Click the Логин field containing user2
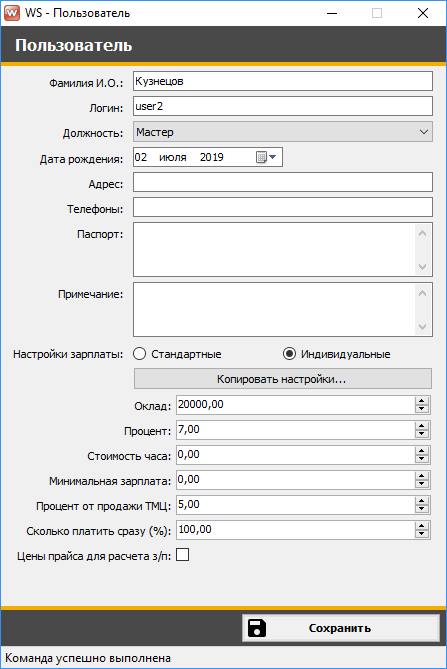Image resolution: width=447 pixels, height=669 pixels. [283, 106]
